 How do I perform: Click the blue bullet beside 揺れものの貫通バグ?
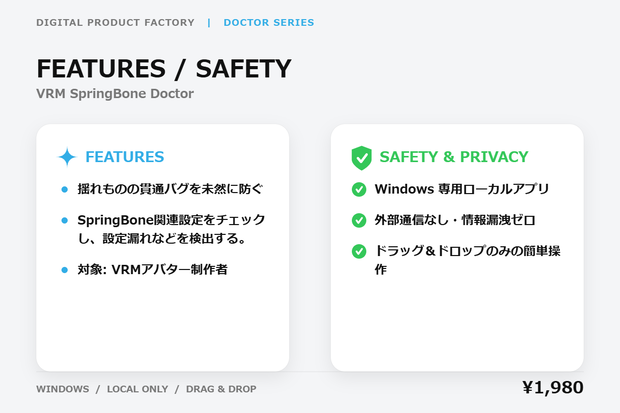coord(64,189)
